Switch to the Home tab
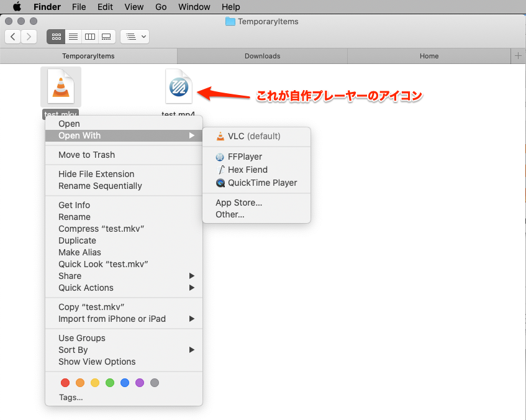This screenshot has height=420, width=526. pyautogui.click(x=429, y=56)
